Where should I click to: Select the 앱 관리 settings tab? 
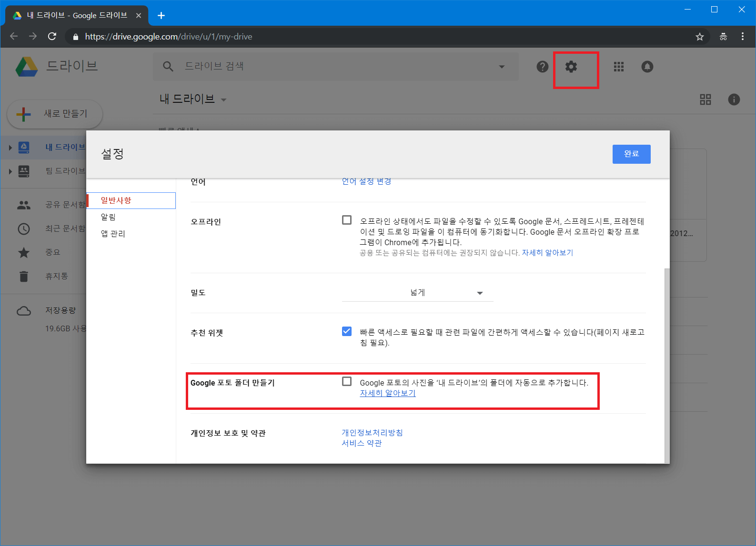click(x=113, y=234)
